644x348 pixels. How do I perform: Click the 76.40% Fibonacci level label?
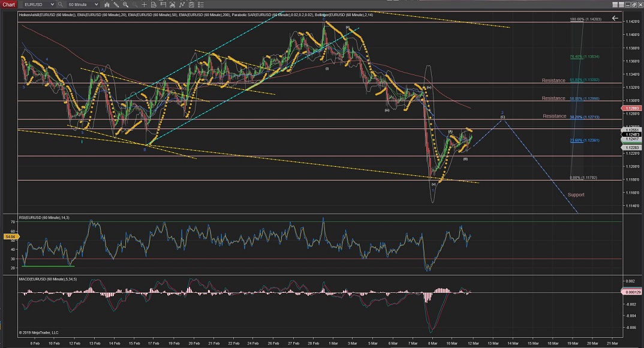point(585,56)
